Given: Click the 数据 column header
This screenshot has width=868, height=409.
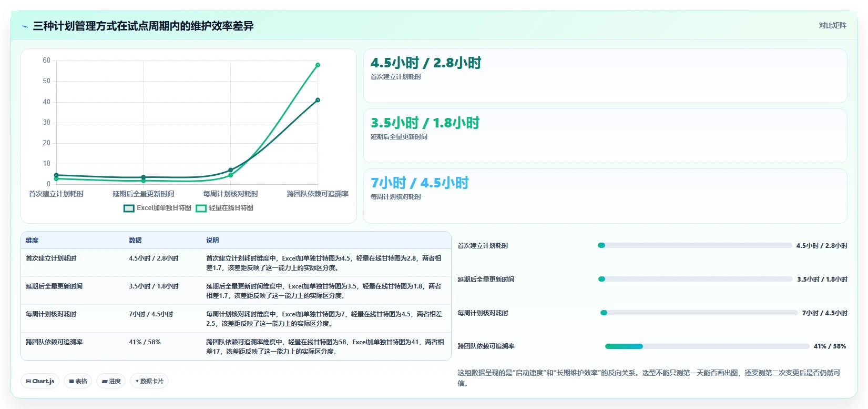Looking at the screenshot, I should tap(135, 241).
